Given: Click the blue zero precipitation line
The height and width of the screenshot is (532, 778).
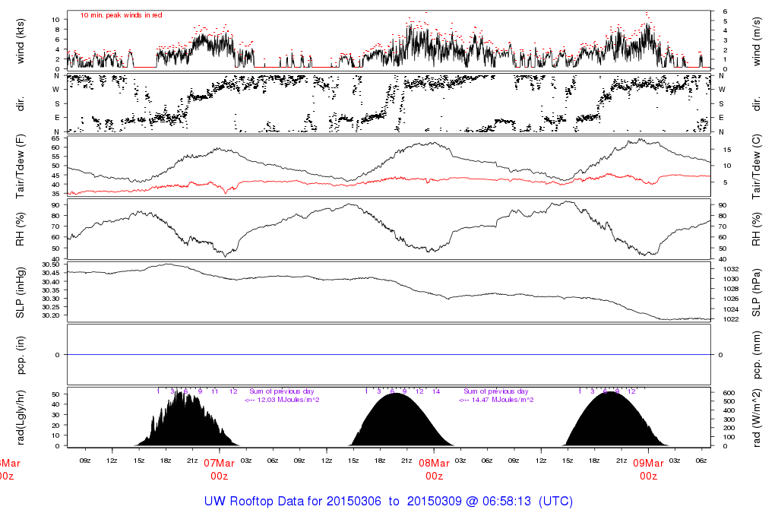Looking at the screenshot, I should pos(388,355).
